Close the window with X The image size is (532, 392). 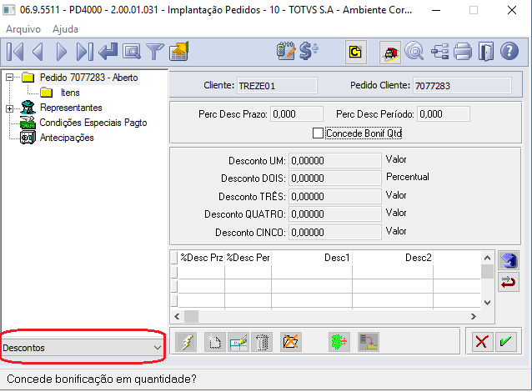[x=512, y=10]
